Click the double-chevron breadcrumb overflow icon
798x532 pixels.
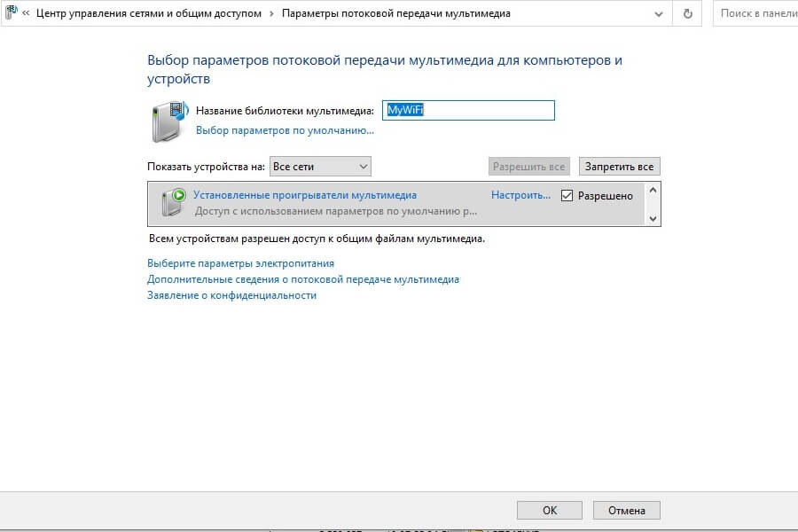(x=26, y=14)
